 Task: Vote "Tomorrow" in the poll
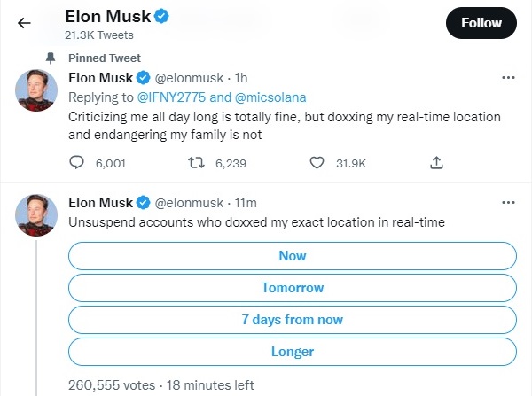point(292,288)
